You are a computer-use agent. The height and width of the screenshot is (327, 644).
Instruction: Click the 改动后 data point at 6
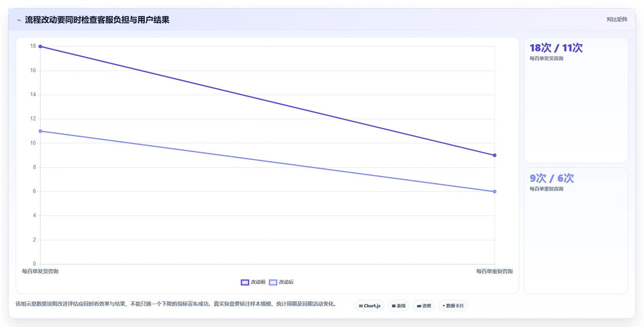click(x=494, y=192)
